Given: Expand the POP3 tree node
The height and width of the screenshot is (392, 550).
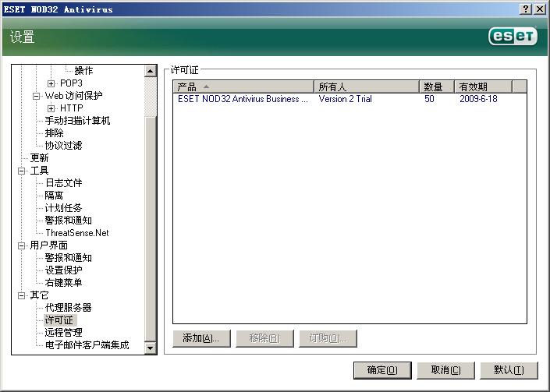Looking at the screenshot, I should tap(51, 83).
